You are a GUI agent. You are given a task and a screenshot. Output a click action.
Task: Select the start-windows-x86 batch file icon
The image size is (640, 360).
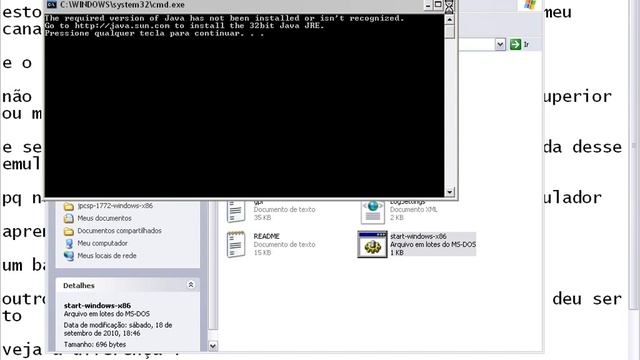(372, 244)
